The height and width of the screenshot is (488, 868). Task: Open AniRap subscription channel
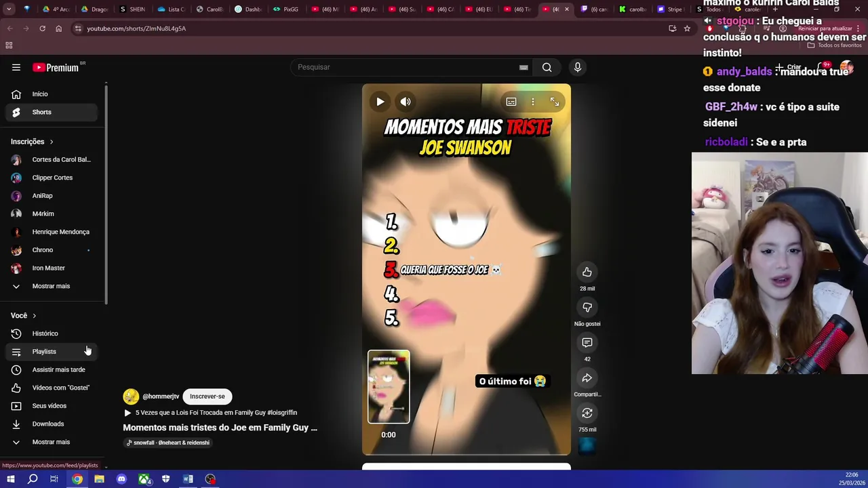click(x=51, y=196)
